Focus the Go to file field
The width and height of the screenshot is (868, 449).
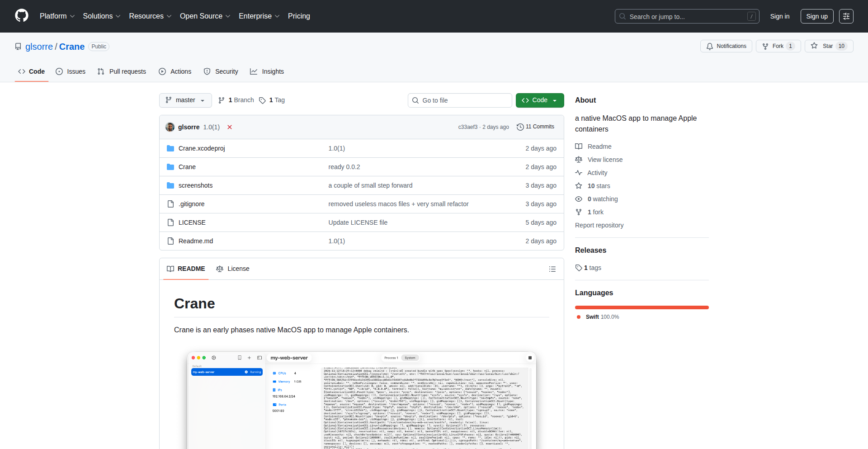click(x=460, y=100)
